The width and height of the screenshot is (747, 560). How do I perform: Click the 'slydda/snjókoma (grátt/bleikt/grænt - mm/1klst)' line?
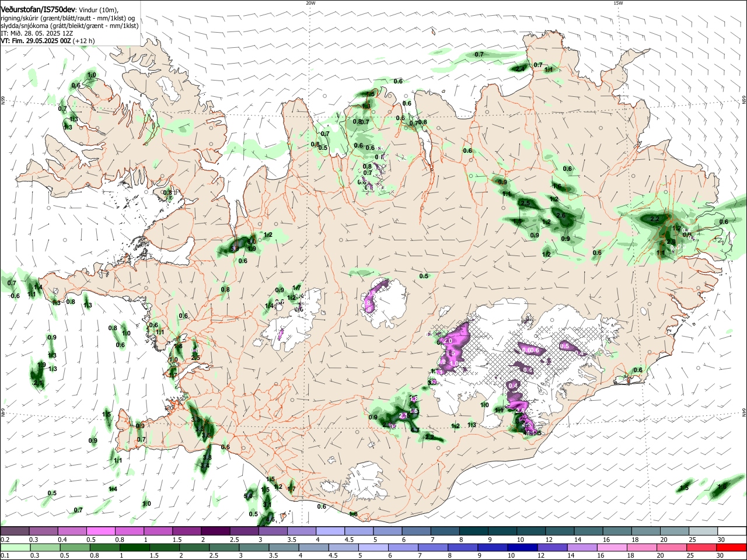[69, 26]
